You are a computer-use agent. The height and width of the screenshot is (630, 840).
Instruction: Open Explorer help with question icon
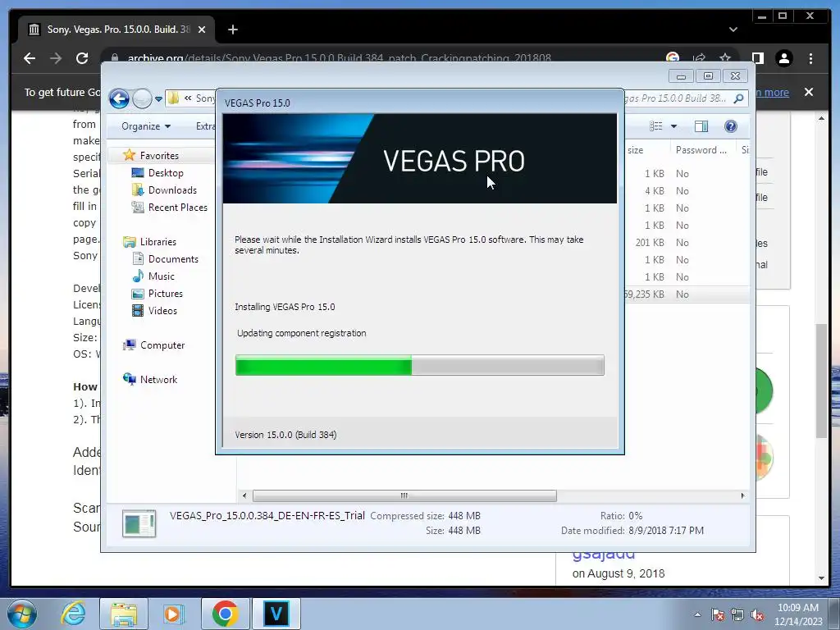coord(731,126)
